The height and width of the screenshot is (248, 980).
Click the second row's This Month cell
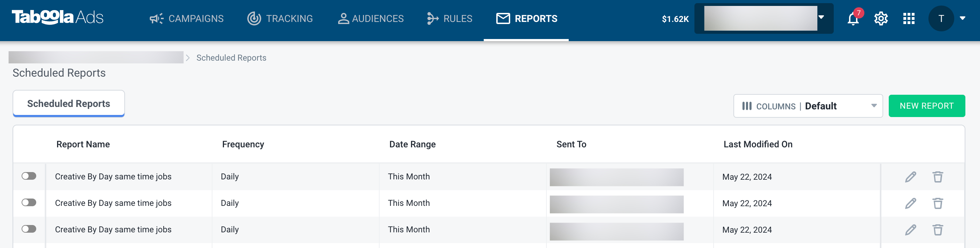pyautogui.click(x=409, y=203)
